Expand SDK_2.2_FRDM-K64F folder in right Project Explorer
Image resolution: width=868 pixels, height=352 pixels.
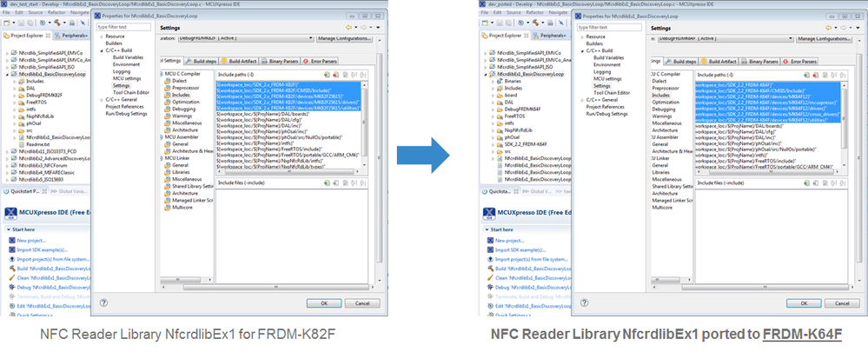pos(494,144)
